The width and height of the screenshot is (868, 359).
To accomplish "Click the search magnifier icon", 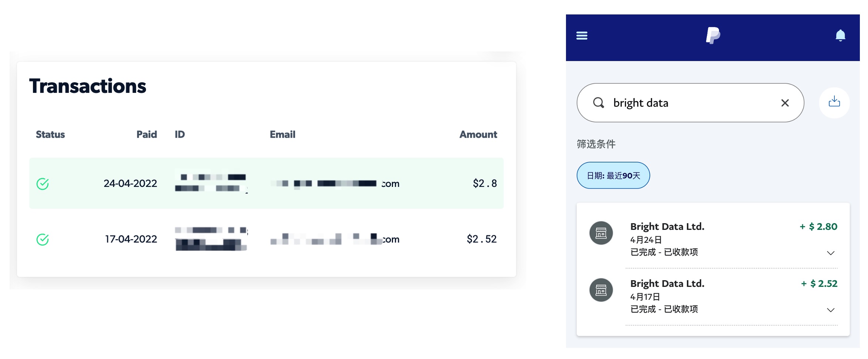I will click(x=600, y=103).
